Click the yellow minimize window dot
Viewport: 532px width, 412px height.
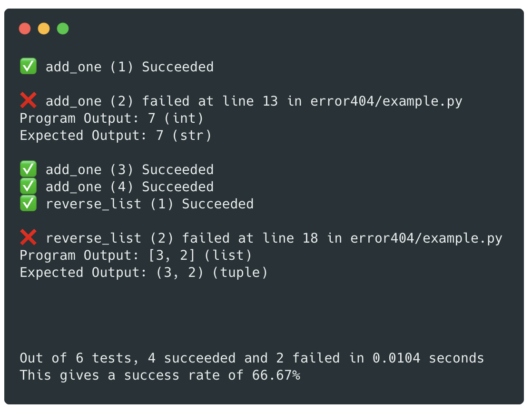pyautogui.click(x=44, y=29)
